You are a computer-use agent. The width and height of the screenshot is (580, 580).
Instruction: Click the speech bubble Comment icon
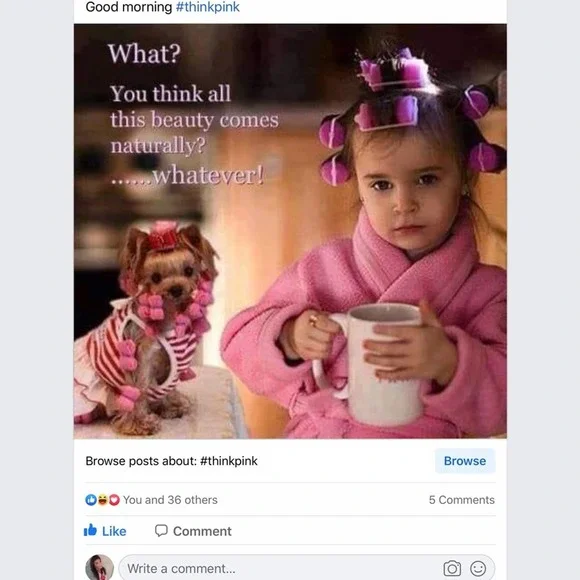pyautogui.click(x=161, y=530)
